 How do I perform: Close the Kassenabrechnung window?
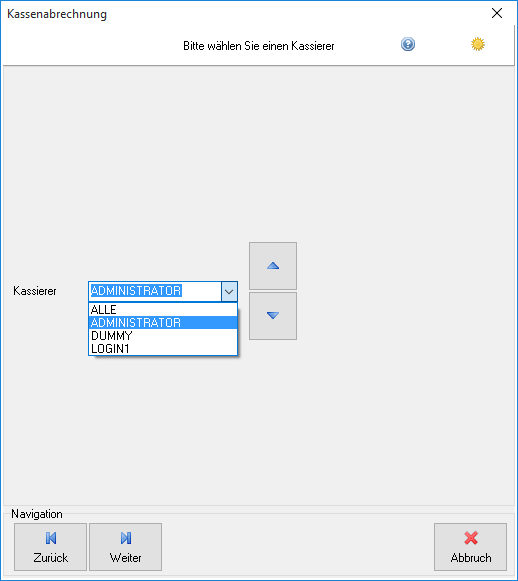point(497,13)
